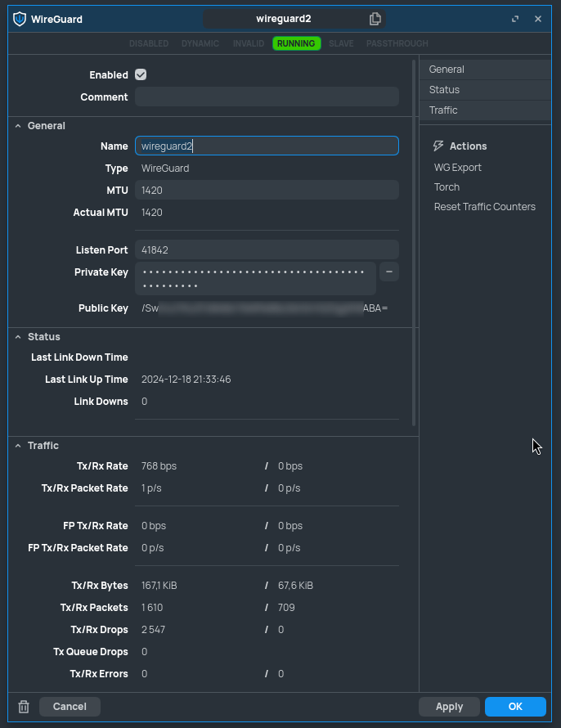Close the WireGuard dialog with X

538,19
